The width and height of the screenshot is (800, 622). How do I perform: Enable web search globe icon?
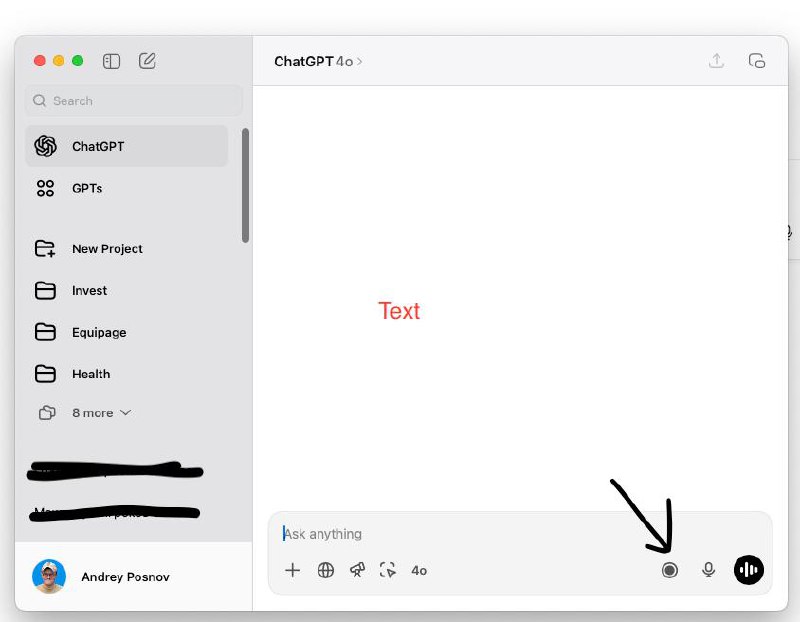tap(325, 570)
